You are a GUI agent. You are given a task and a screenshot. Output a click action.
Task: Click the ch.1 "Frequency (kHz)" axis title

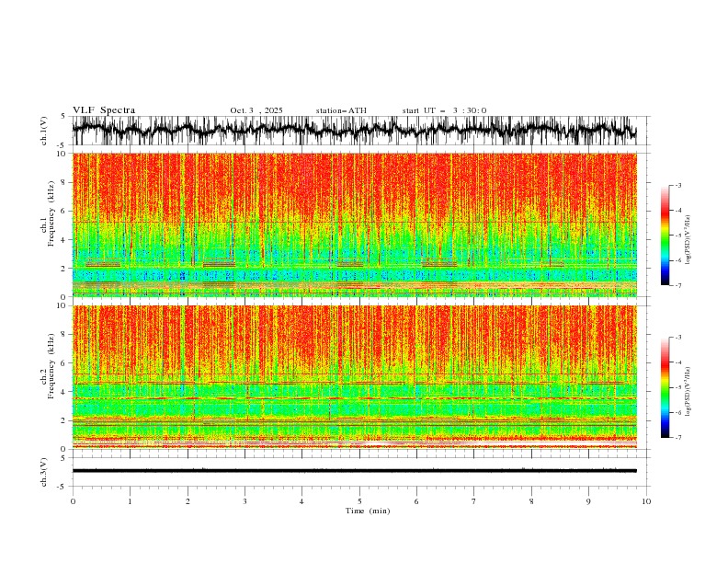click(x=51, y=213)
